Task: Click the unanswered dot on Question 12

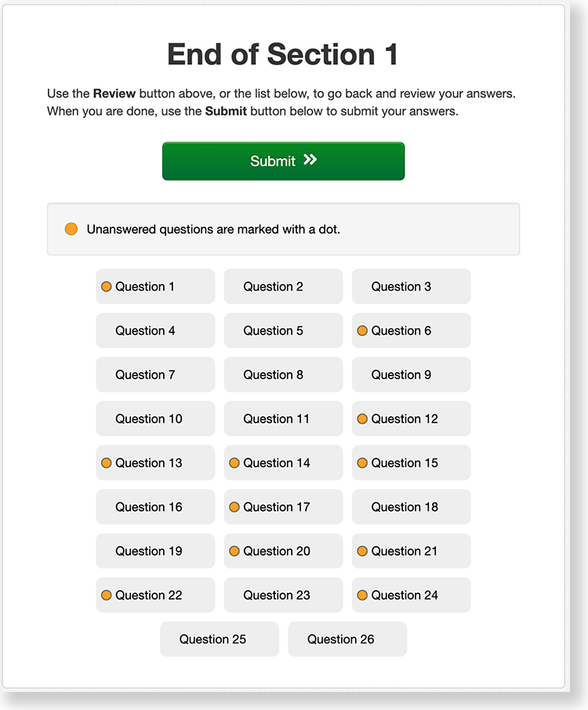Action: 362,419
